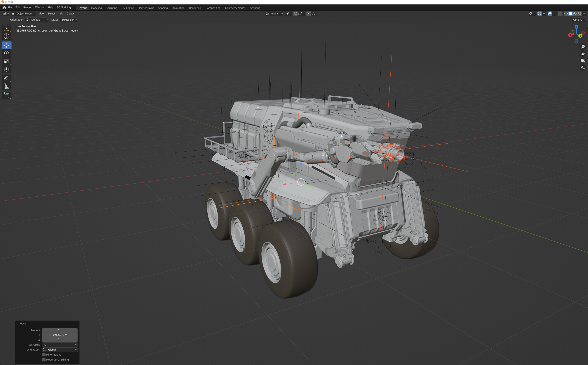The image size is (588, 365).
Task: Click the Z axis on the navigation gizmo
Action: 576,27
